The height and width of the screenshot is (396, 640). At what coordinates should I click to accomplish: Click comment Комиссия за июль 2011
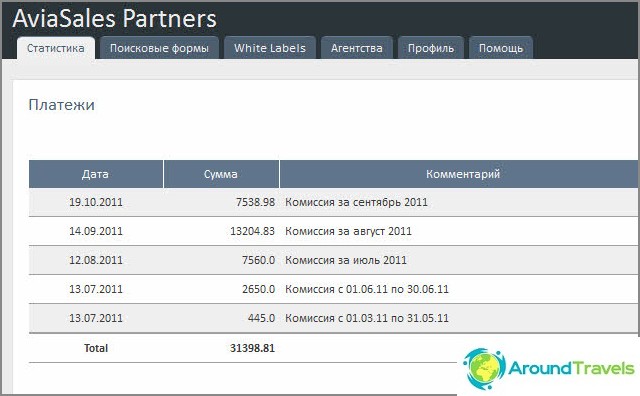[x=346, y=260]
